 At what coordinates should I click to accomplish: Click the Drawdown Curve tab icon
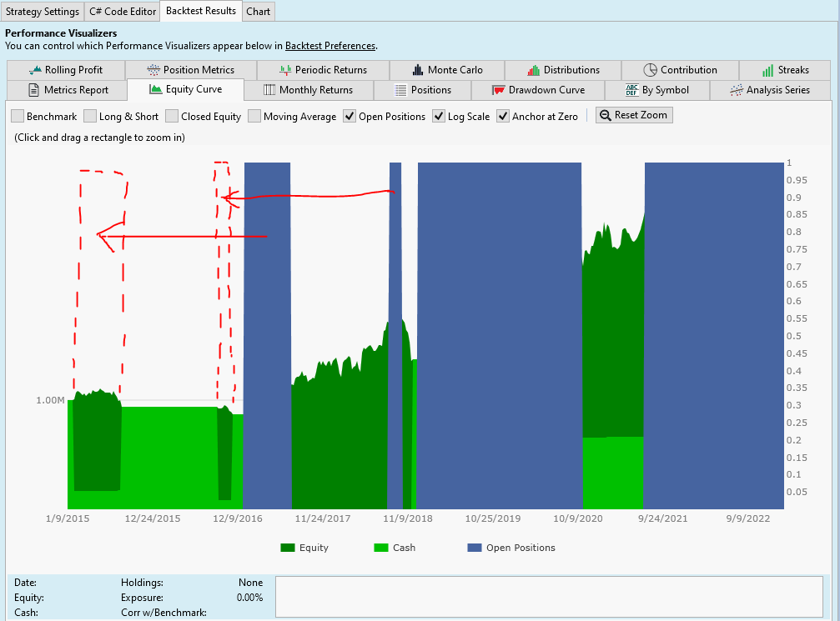[x=499, y=90]
